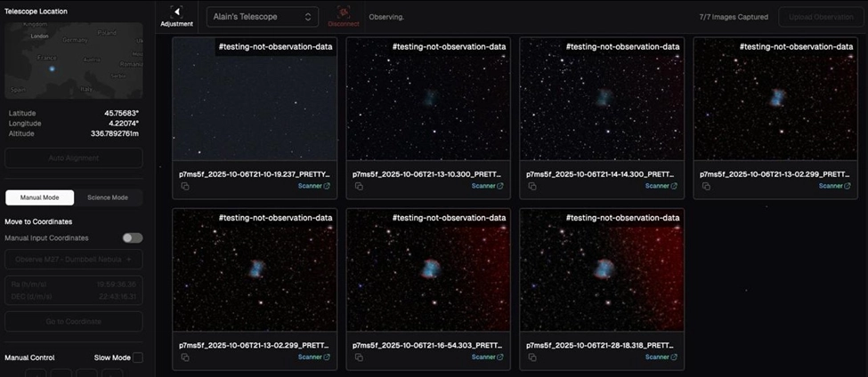Enable the Slow Mode checkbox
Image resolution: width=868 pixels, height=377 pixels.
(x=137, y=357)
